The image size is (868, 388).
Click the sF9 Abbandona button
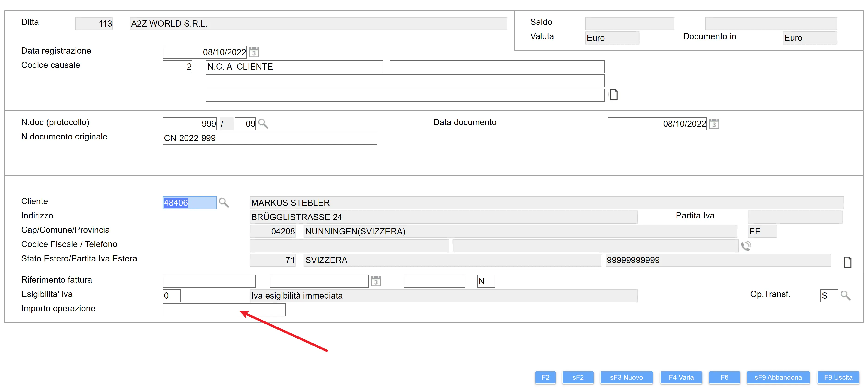(x=778, y=377)
